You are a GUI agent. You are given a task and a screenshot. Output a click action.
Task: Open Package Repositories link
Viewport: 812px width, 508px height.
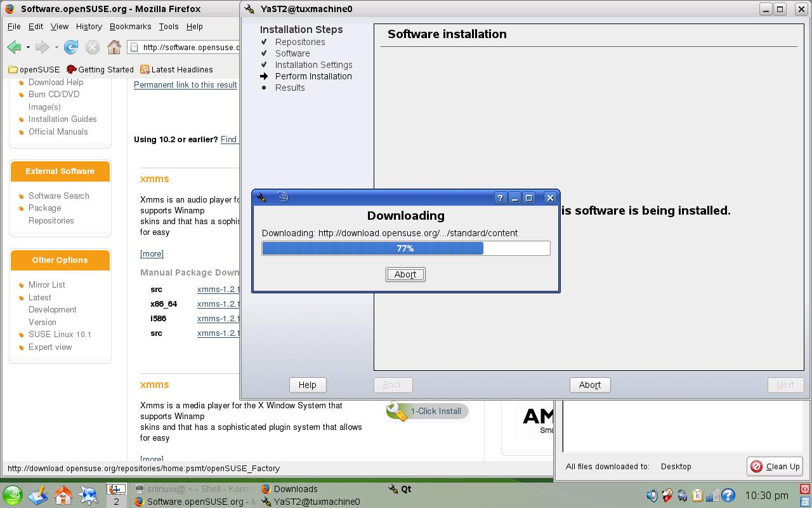[51, 215]
